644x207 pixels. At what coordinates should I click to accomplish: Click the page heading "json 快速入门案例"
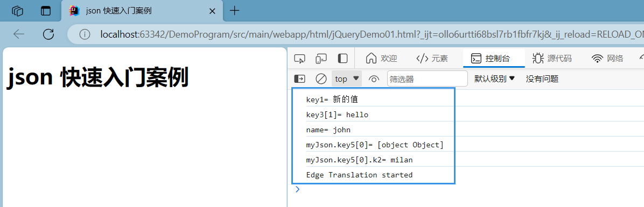98,77
